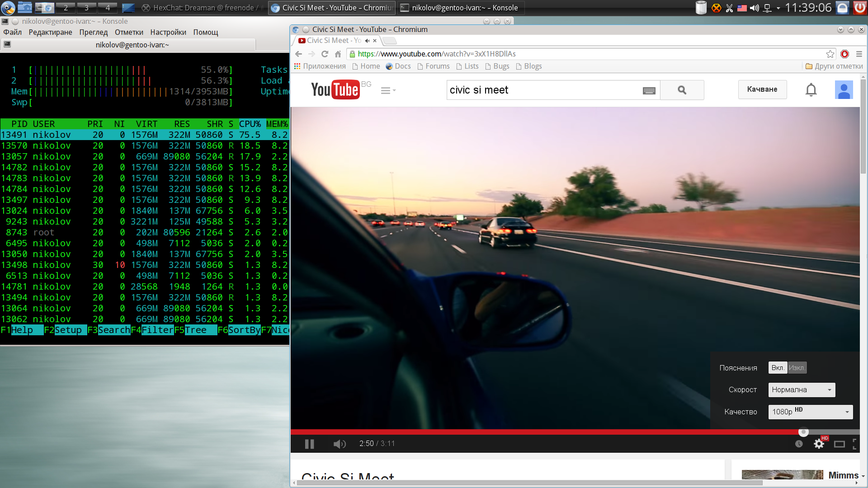Turn annotations on with Вкл.
The width and height of the screenshot is (868, 488).
pos(778,368)
